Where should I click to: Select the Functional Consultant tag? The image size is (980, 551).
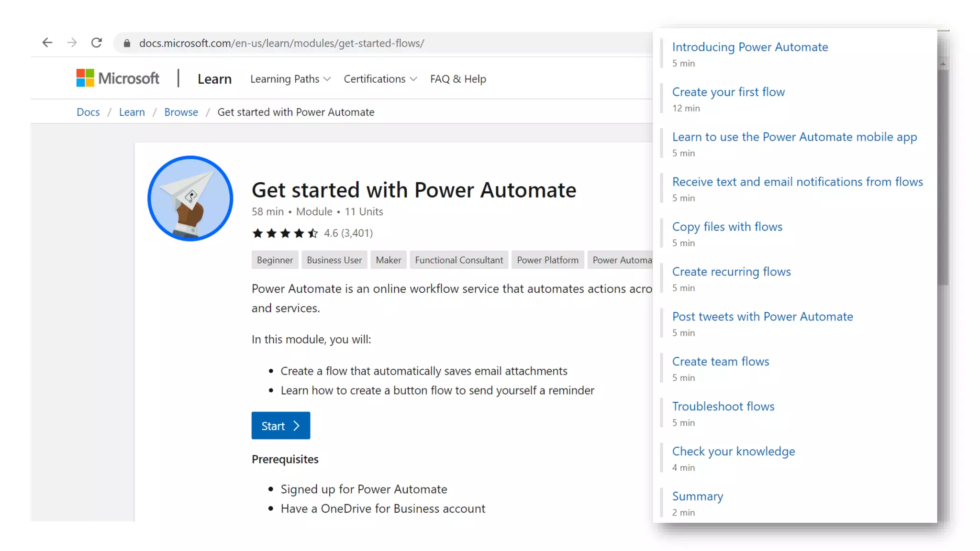point(458,260)
